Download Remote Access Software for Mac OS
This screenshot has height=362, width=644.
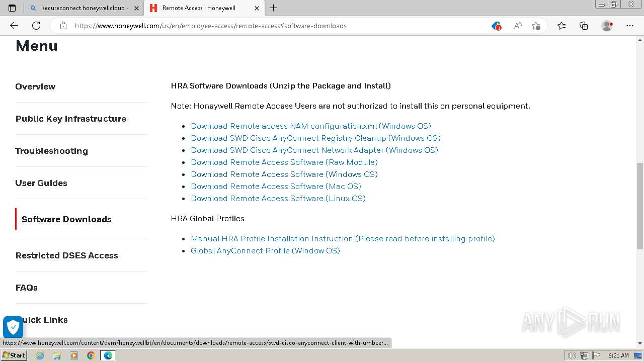[x=276, y=187]
